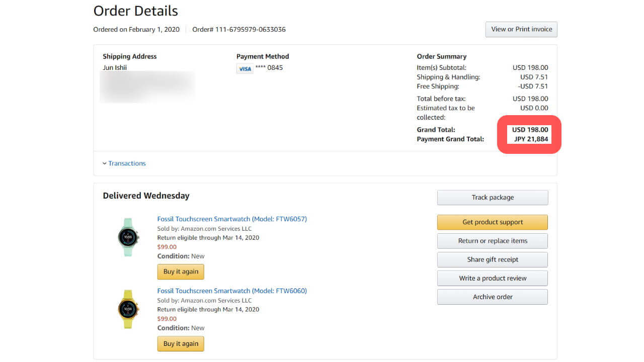This screenshot has width=644, height=362.
Task: Click the Delivered Wednesday heading
Action: (146, 196)
